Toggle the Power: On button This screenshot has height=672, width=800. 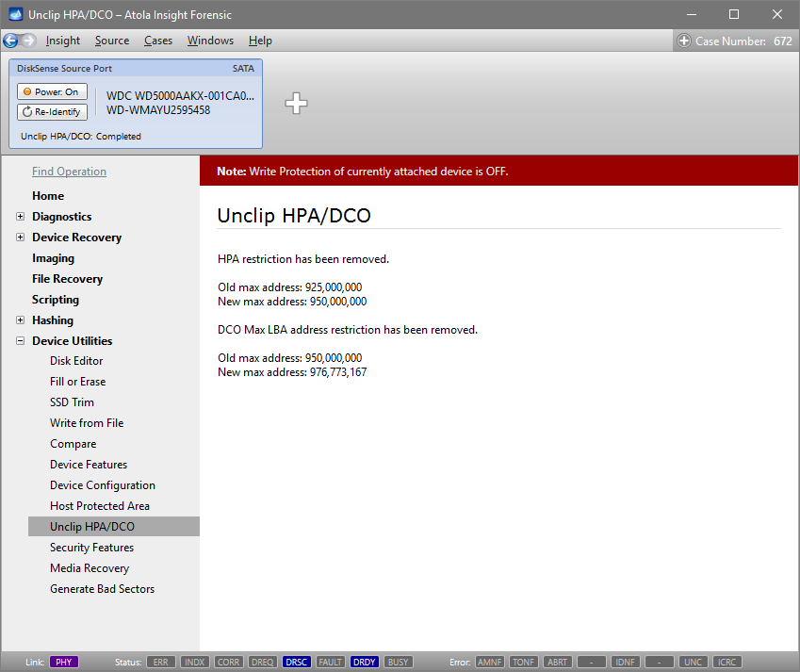(52, 91)
